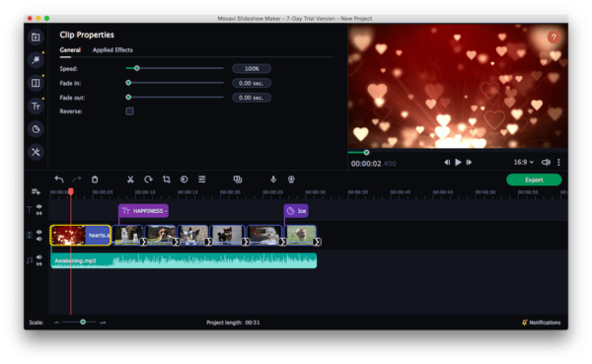Image resolution: width=592 pixels, height=364 pixels.
Task: Open the Import files panel icon
Action: tap(36, 37)
